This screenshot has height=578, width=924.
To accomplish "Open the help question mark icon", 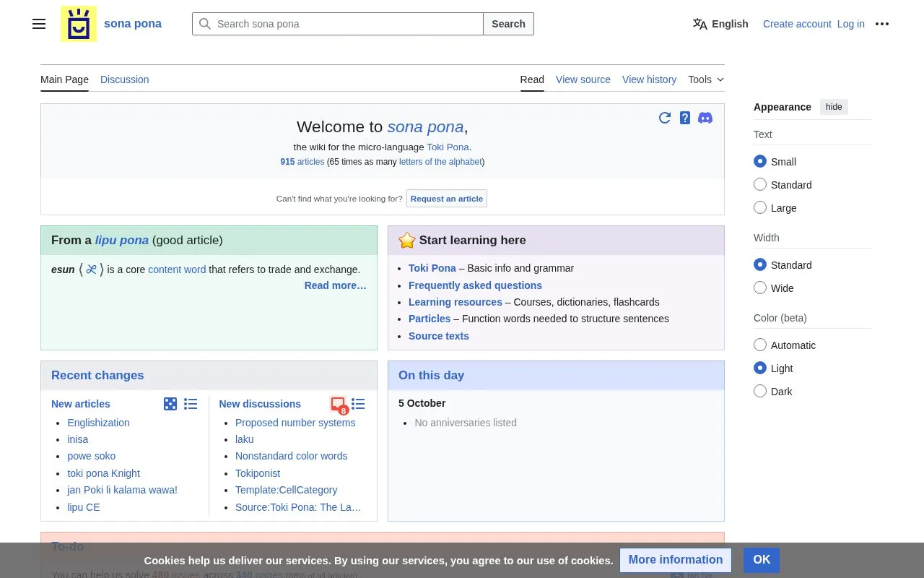I will [x=685, y=118].
